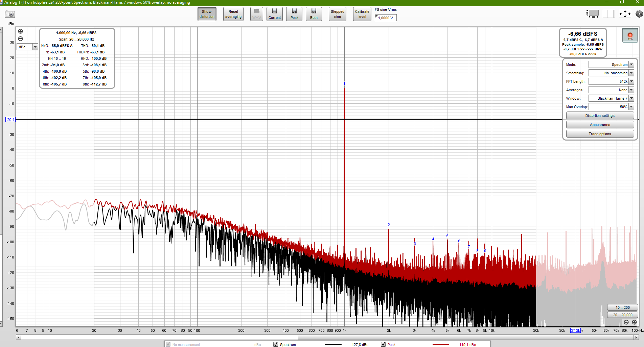Screen dimensions: 644x347
Task: Click the disabled WAV save icon
Action: (x=257, y=14)
